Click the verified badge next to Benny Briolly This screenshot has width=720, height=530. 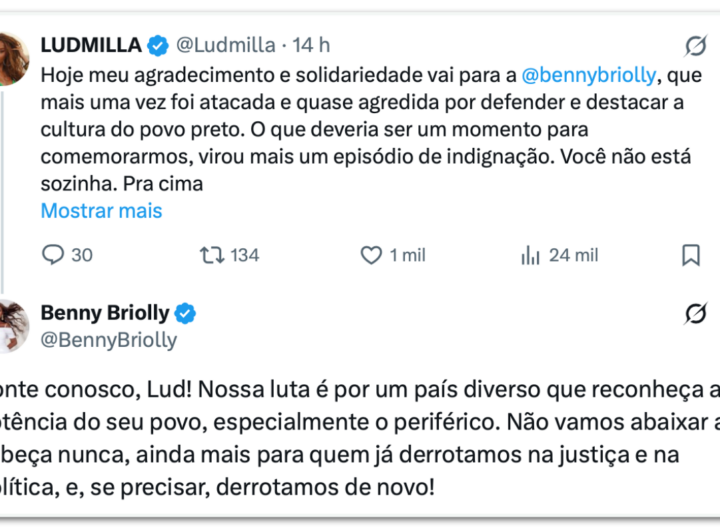tap(185, 314)
